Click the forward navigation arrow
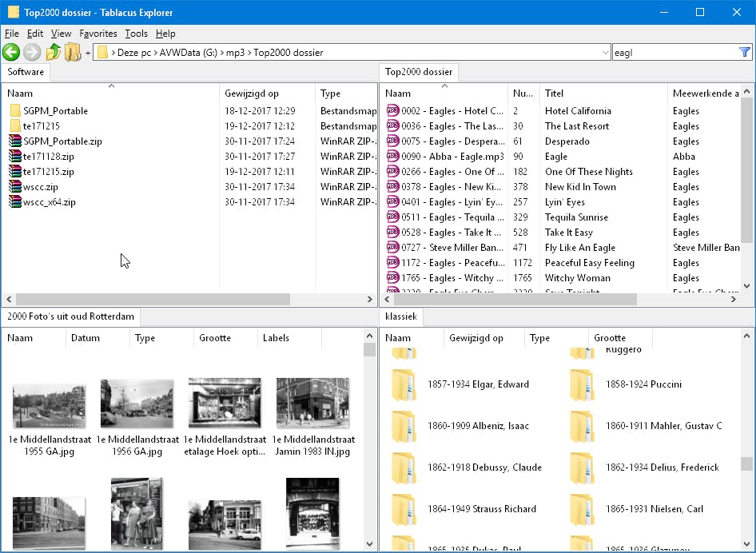 (30, 52)
